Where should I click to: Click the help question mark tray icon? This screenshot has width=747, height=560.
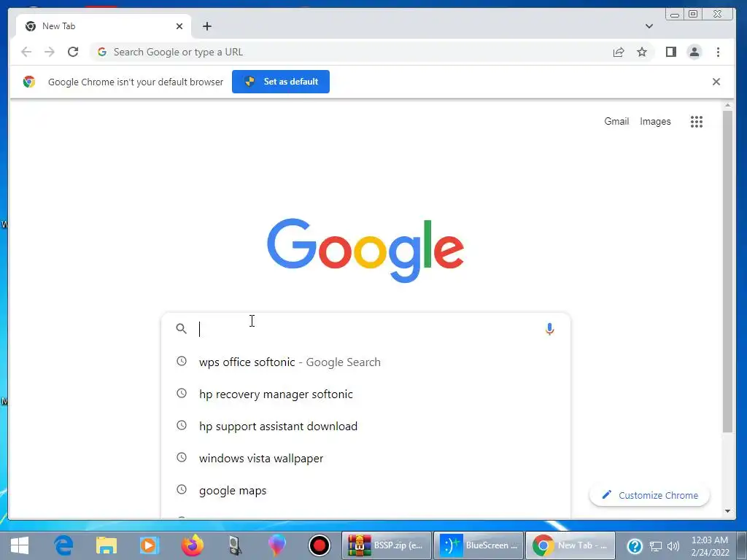(635, 545)
